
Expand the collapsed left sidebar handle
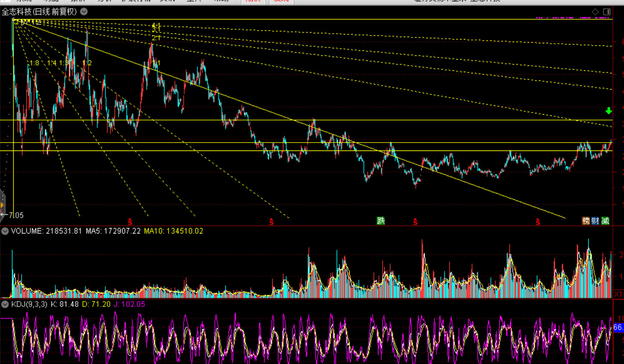point(2,205)
